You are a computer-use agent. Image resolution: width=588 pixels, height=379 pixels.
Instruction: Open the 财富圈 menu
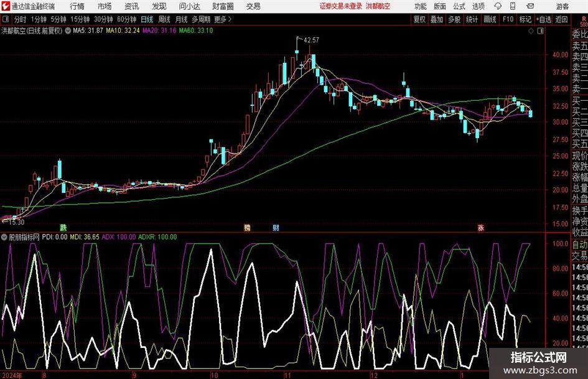point(223,6)
